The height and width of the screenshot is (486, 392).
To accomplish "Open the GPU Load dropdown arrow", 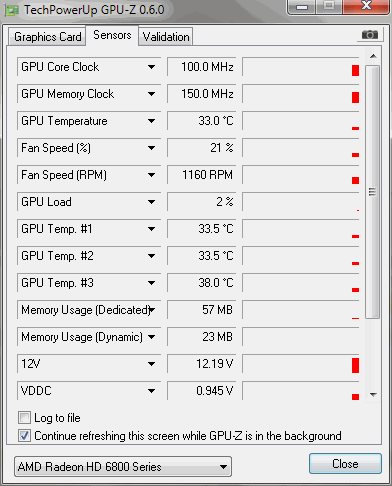I will [x=151, y=202].
